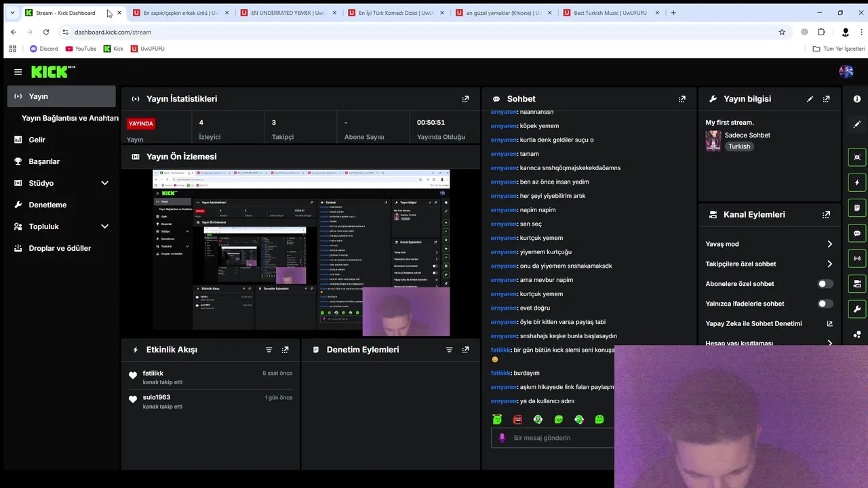
Task: Click the YAYINDA live status badge
Action: pyautogui.click(x=141, y=123)
